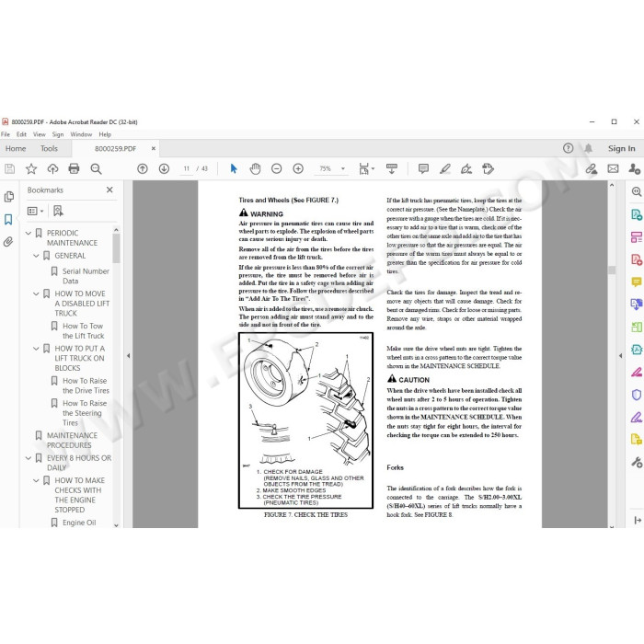The width and height of the screenshot is (644, 644).
Task: Print the document with the printer icon
Action: click(x=74, y=168)
